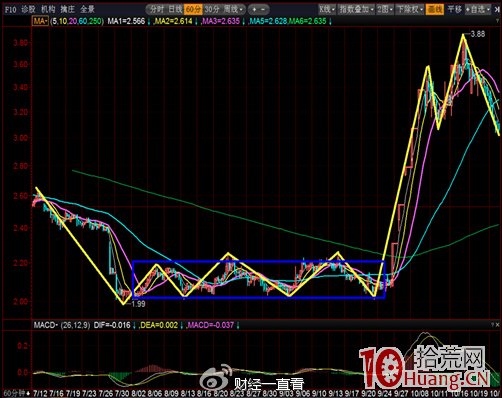The width and height of the screenshot is (502, 398).
Task: Click the DIF=-0.016 value label
Action: pyautogui.click(x=112, y=325)
